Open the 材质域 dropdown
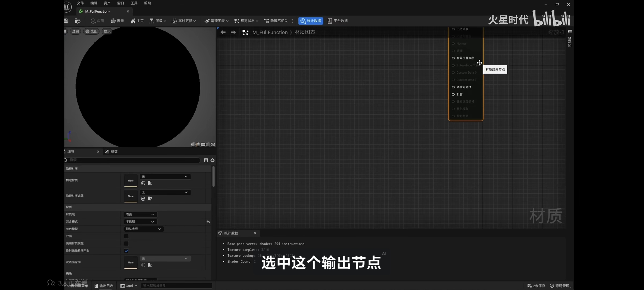 [x=140, y=215]
